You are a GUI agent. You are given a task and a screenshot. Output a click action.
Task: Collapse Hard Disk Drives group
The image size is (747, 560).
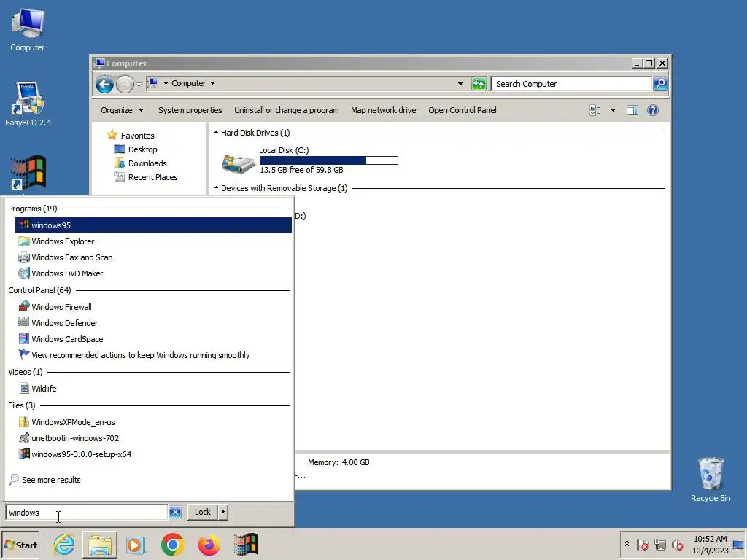(216, 133)
